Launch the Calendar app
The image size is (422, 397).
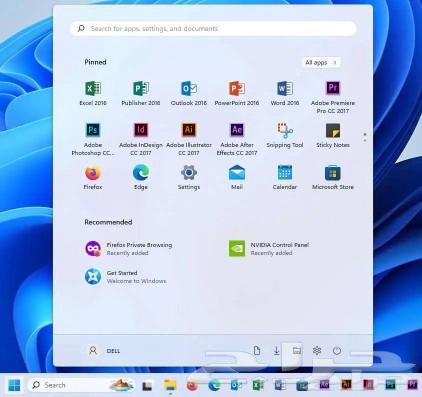click(x=285, y=177)
